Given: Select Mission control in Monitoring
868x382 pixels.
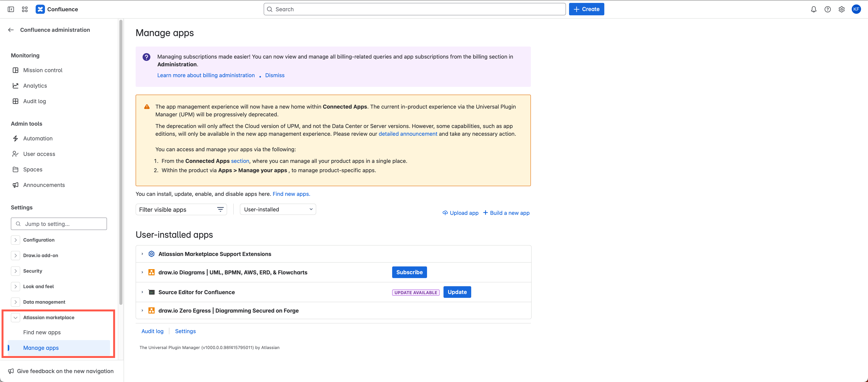Looking at the screenshot, I should point(43,70).
